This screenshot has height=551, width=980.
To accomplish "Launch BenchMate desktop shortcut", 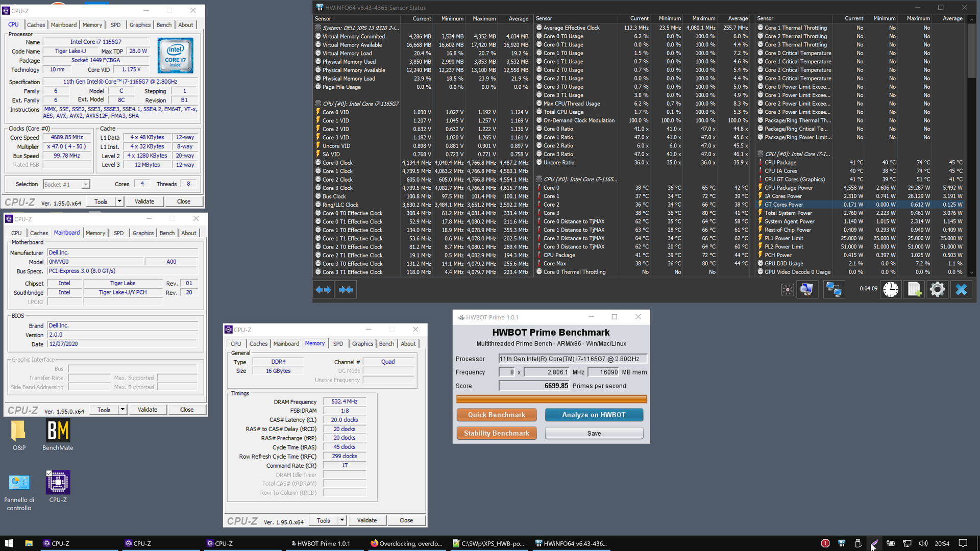I will (x=58, y=435).
